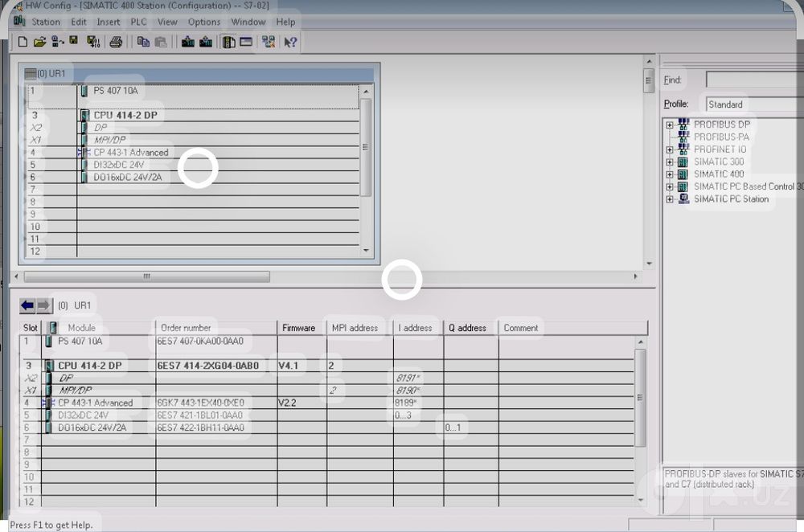Screen dimensions: 804x532
Task: Click the context Help arrow icon
Action: (x=290, y=42)
